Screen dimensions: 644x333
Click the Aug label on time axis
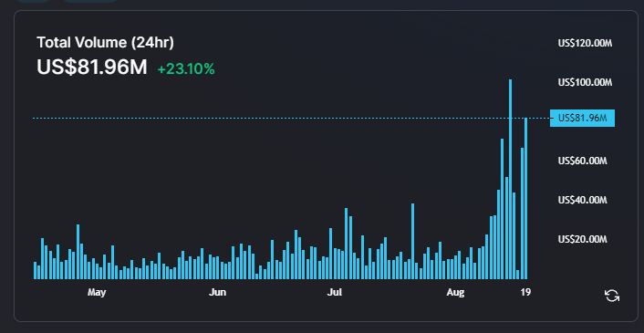[455, 292]
